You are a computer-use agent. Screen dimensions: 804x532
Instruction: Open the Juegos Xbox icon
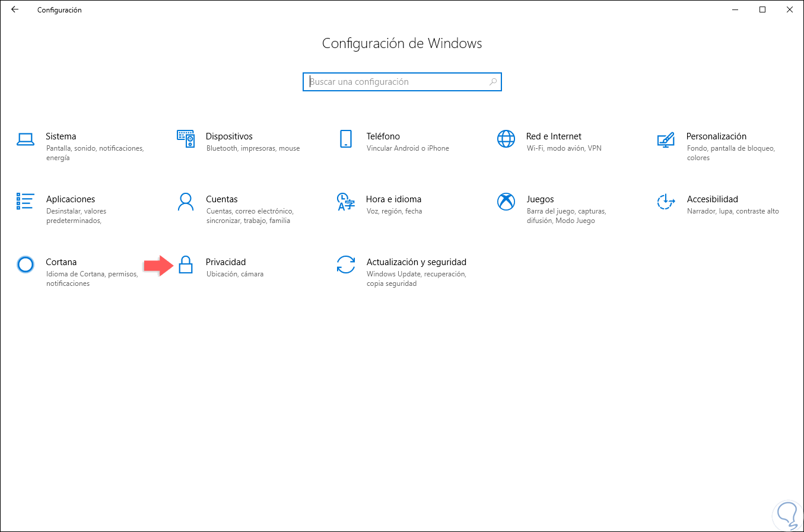click(x=506, y=202)
